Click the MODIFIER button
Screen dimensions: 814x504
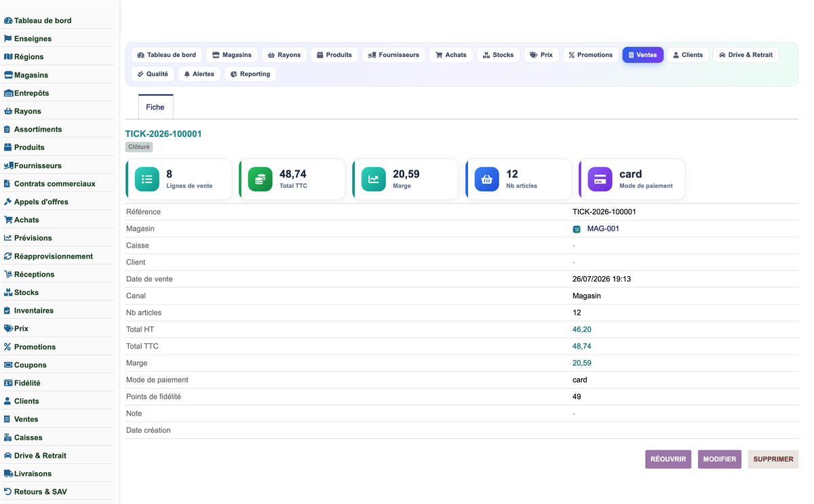[x=720, y=459]
